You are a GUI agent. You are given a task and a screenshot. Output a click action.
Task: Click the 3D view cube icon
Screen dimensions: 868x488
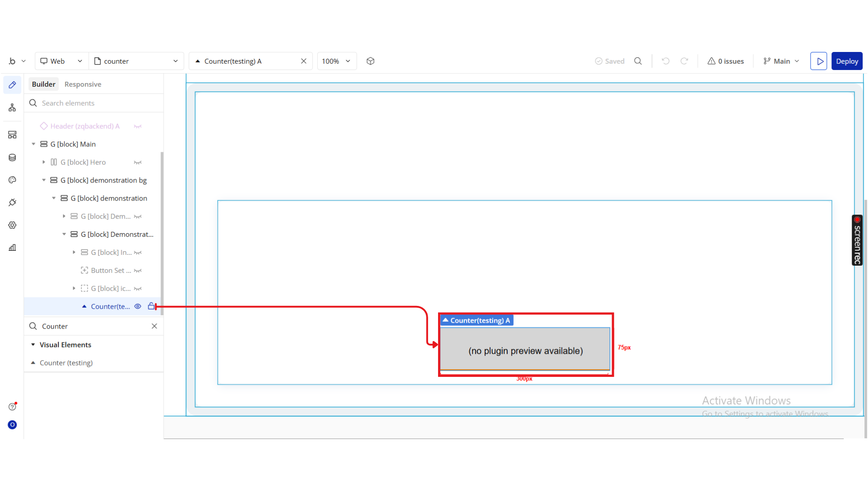tap(370, 61)
